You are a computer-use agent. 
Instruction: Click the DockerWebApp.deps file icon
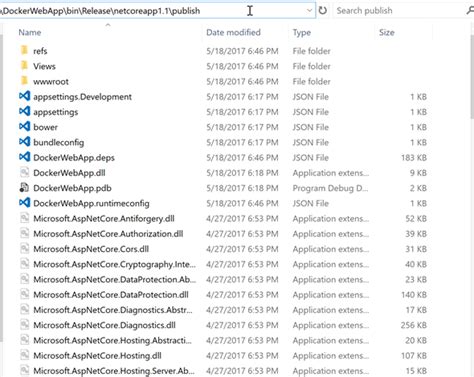tap(25, 157)
